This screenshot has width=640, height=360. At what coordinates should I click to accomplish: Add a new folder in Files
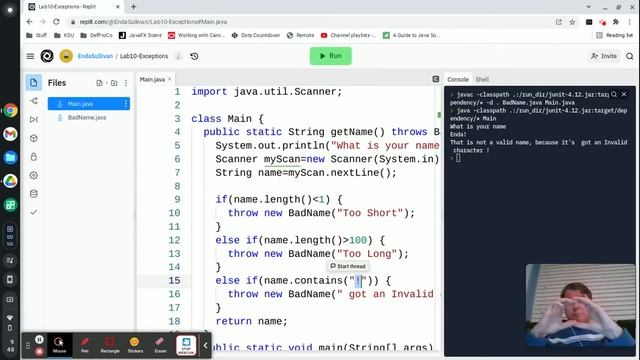[x=114, y=83]
